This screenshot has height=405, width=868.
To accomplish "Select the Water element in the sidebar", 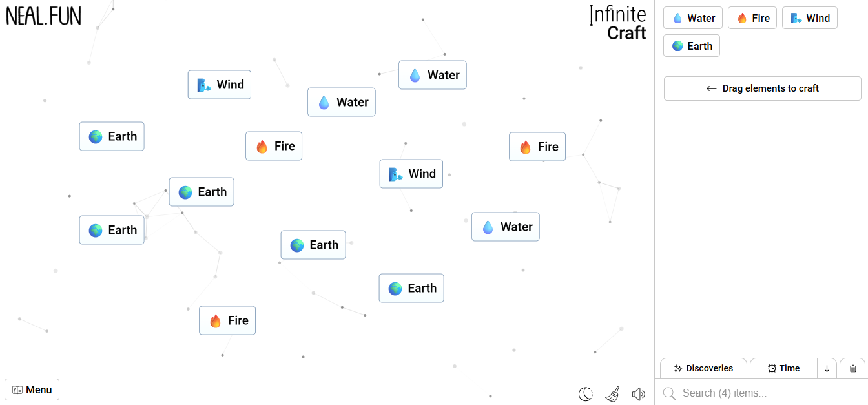I will click(694, 18).
